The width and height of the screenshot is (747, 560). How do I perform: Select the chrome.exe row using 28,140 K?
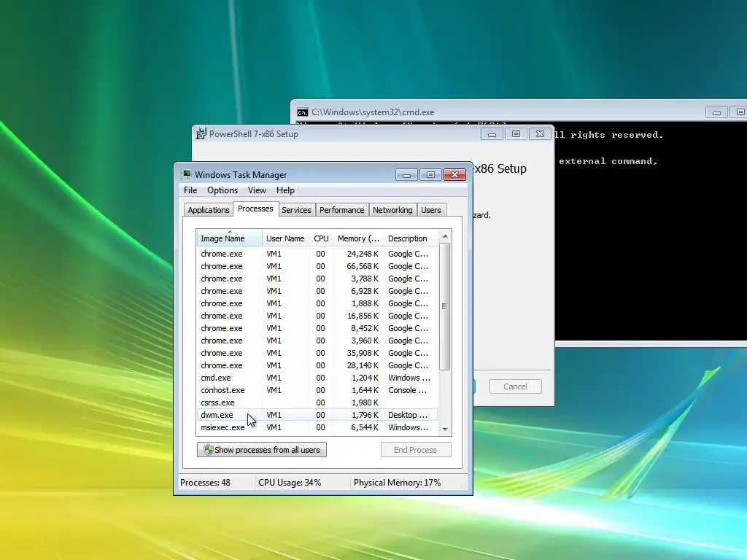coord(317,365)
